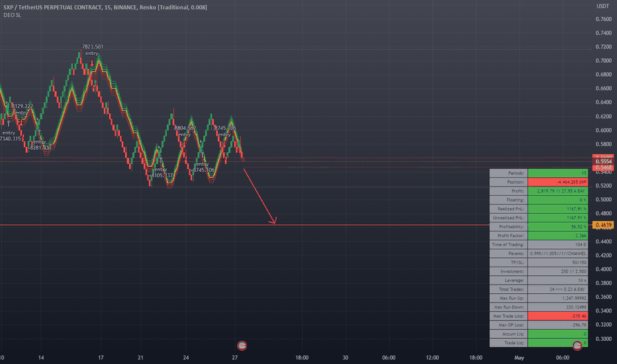Click the 0.3000 price axis label
This screenshot has height=364, width=617.
(x=603, y=339)
